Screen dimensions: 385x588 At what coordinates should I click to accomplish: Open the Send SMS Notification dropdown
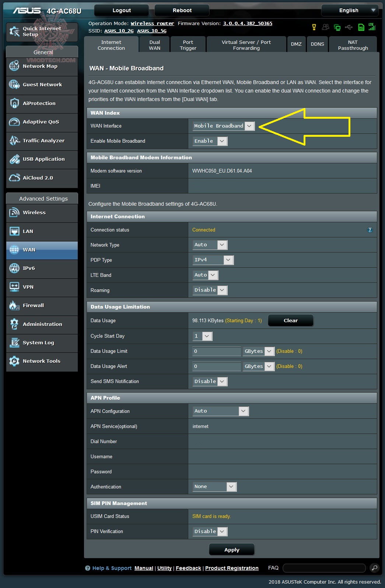point(210,382)
